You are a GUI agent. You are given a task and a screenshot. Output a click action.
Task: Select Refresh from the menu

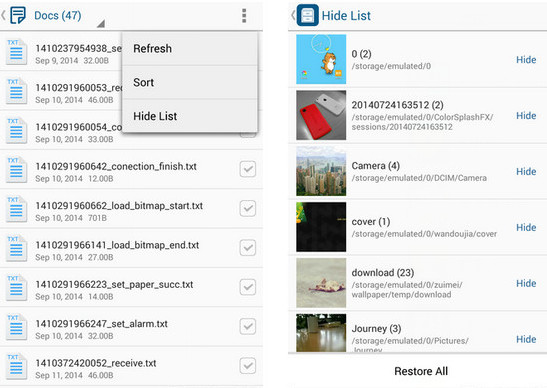point(190,48)
